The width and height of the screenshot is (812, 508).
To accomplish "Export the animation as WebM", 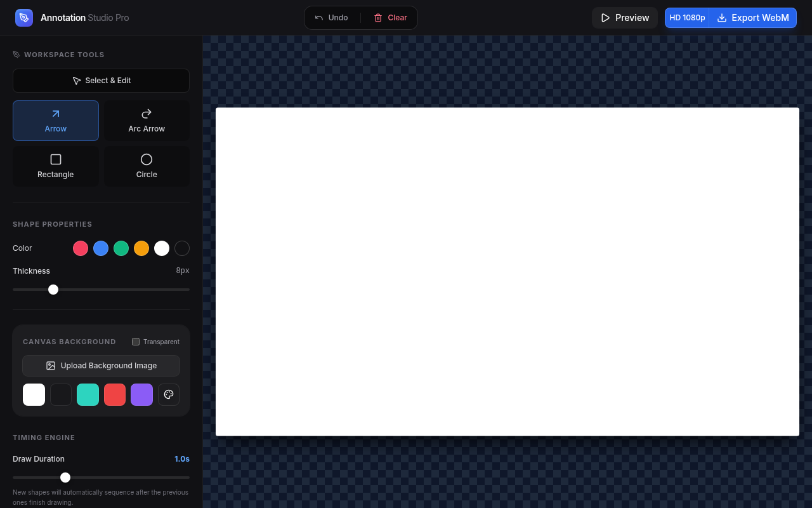I will (753, 18).
